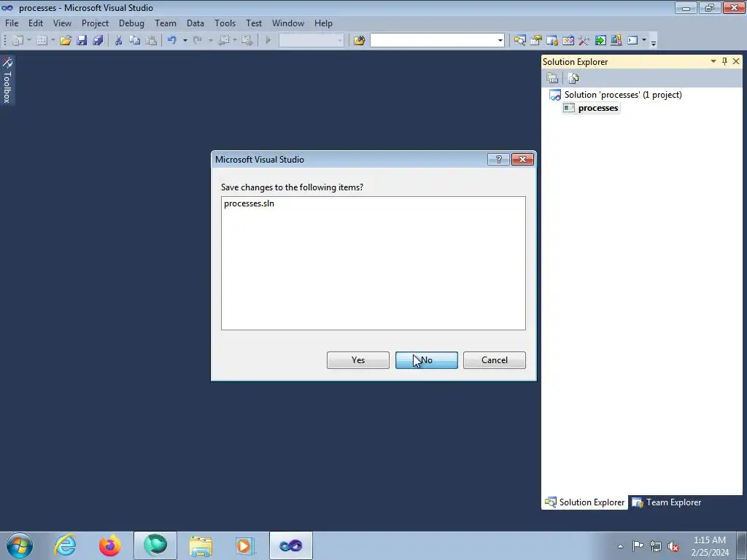Open the collapsed Toolbox side tab
747x560 pixels.
coord(7,80)
